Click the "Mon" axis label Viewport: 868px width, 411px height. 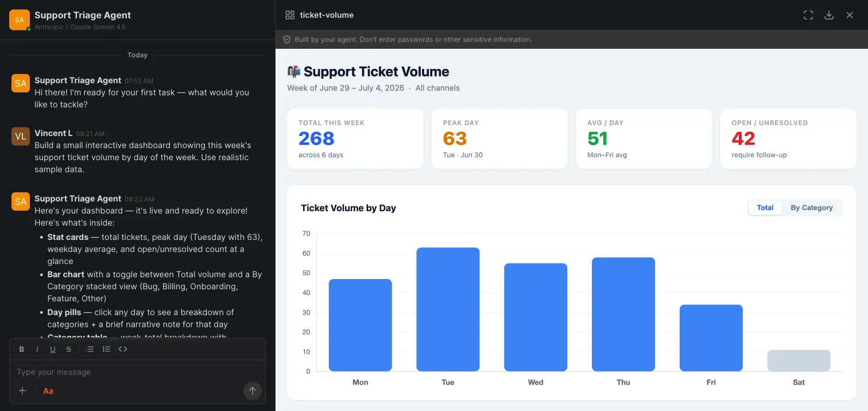click(361, 382)
